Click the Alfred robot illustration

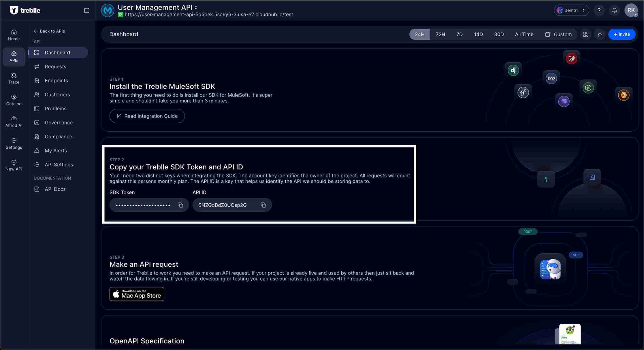tap(550, 269)
